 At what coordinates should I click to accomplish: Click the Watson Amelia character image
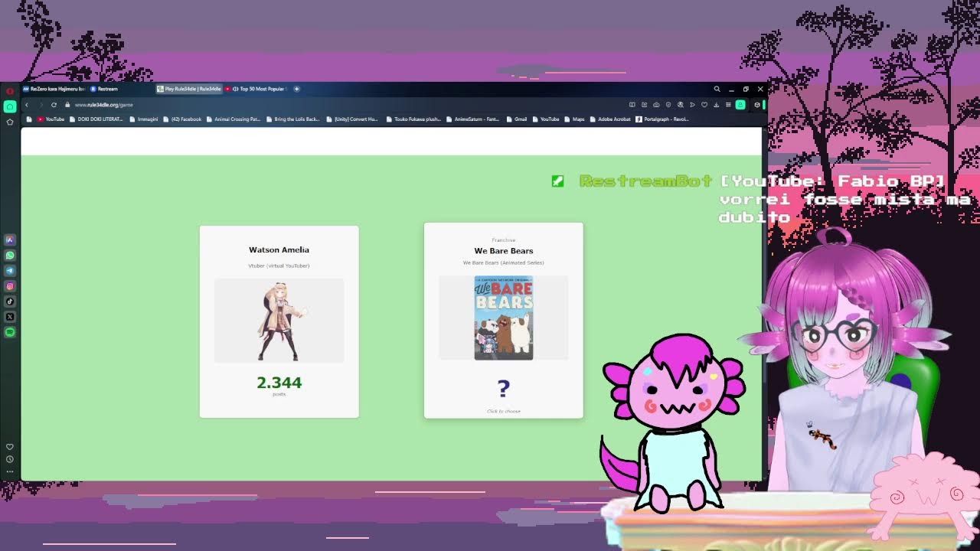pos(279,321)
